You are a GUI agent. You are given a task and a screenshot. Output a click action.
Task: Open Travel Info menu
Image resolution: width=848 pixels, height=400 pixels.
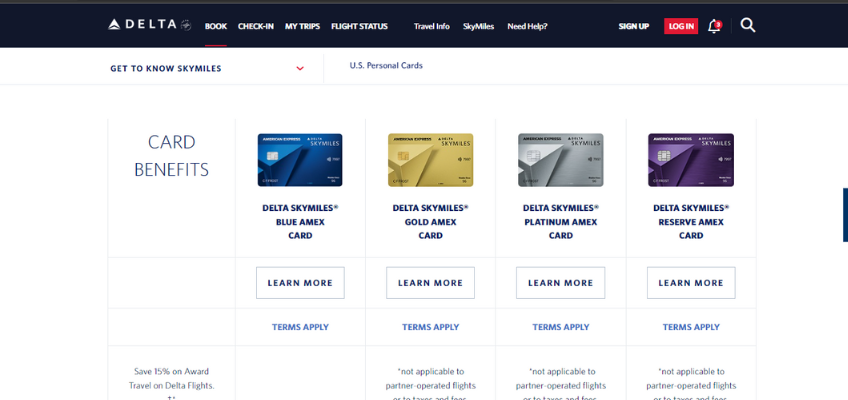click(432, 26)
